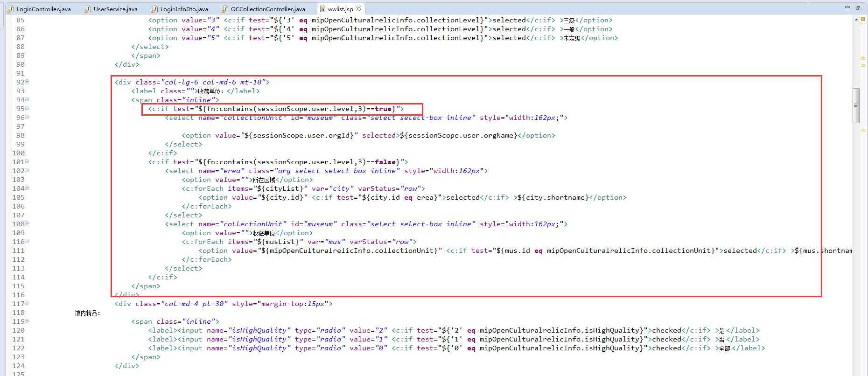Click line number 107 in the gutter

[x=19, y=215]
